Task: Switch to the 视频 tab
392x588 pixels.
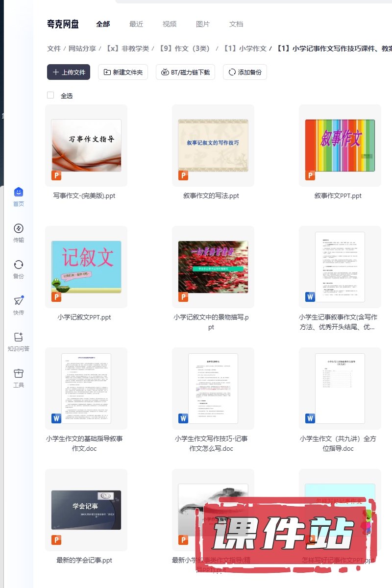Action: (x=170, y=24)
